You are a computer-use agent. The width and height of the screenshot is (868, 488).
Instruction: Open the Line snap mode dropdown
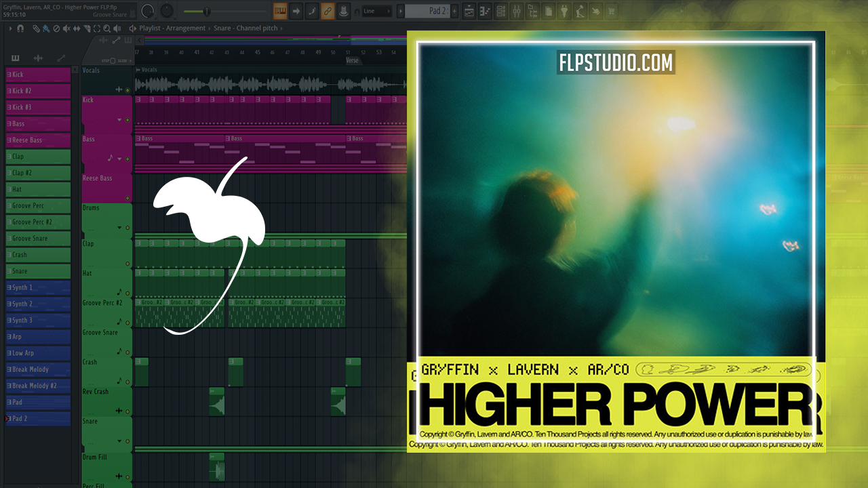(376, 11)
